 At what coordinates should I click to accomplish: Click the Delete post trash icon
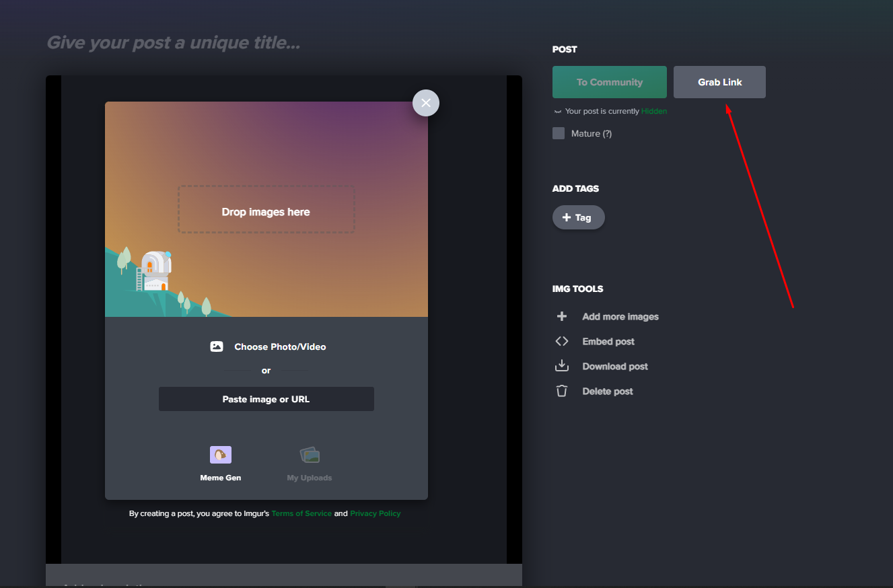tap(562, 391)
